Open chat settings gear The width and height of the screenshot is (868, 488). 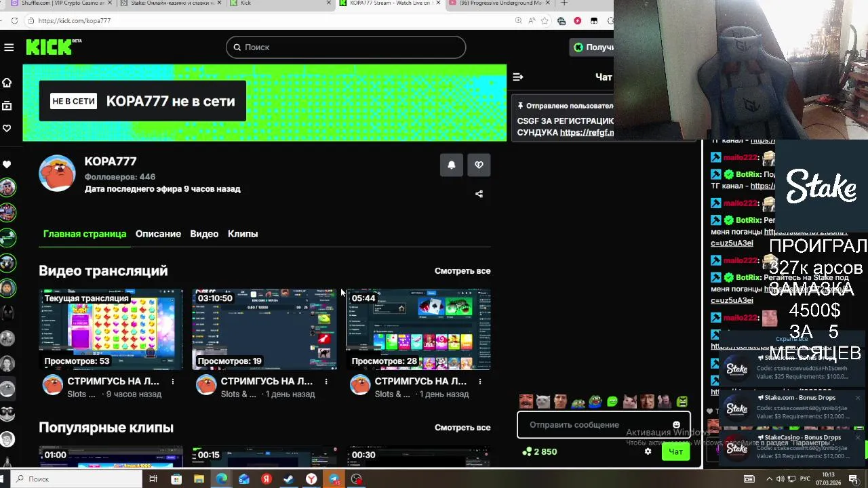[x=648, y=451]
